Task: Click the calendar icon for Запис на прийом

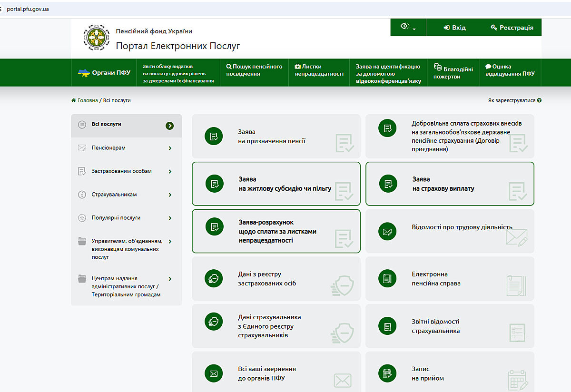Action: (x=387, y=373)
